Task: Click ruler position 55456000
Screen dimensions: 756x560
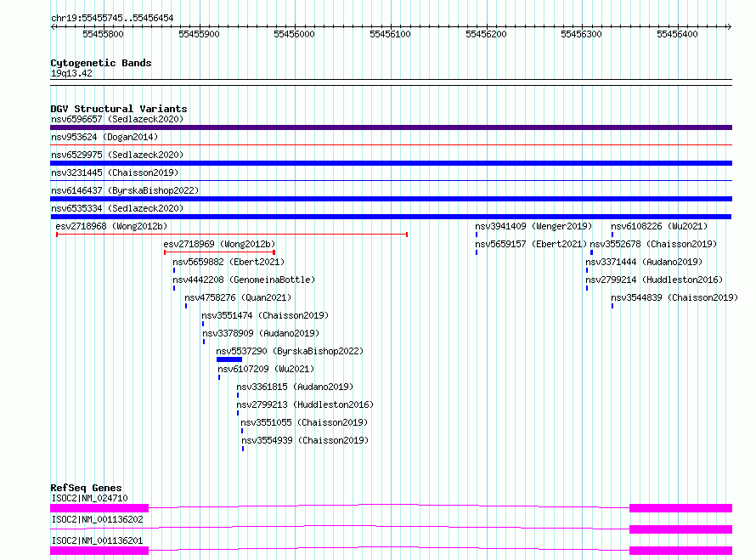Action: coord(294,34)
